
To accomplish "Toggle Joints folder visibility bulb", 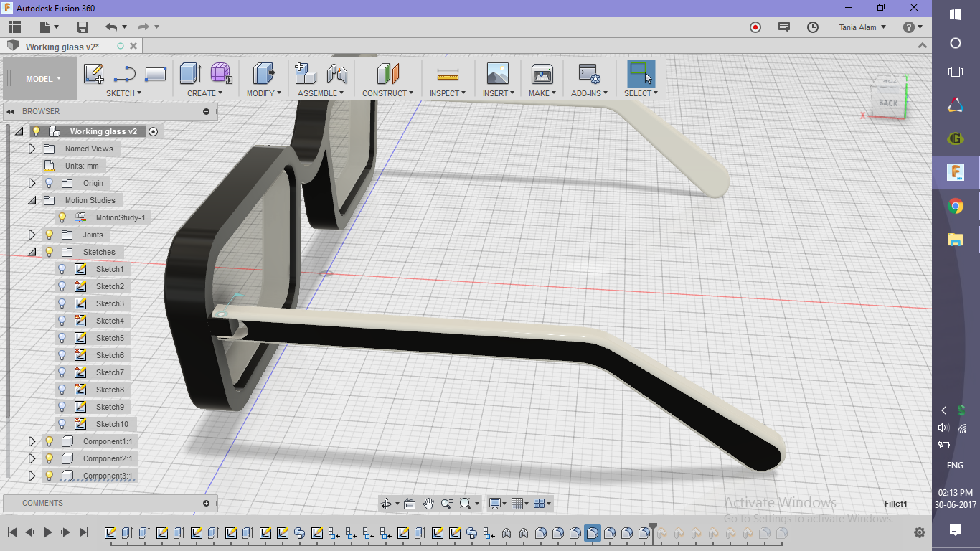I will pyautogui.click(x=50, y=235).
